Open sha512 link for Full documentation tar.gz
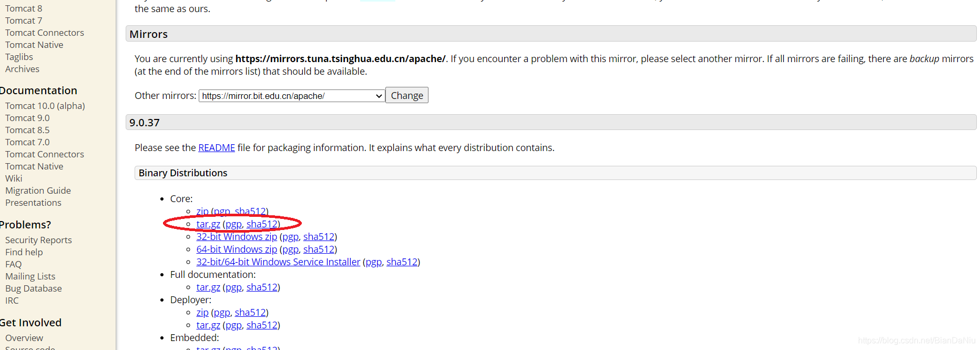Screen dimensions: 980x350 [262, 287]
